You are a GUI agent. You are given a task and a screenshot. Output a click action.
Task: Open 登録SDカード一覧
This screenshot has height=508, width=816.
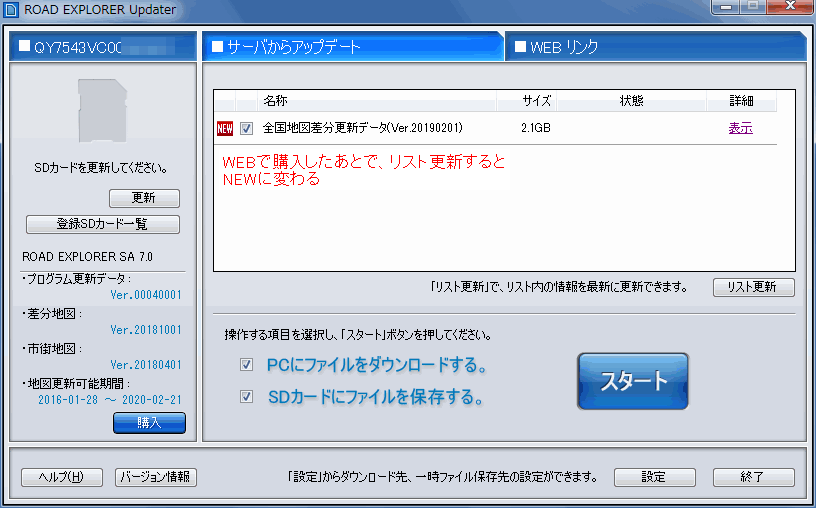point(103,224)
